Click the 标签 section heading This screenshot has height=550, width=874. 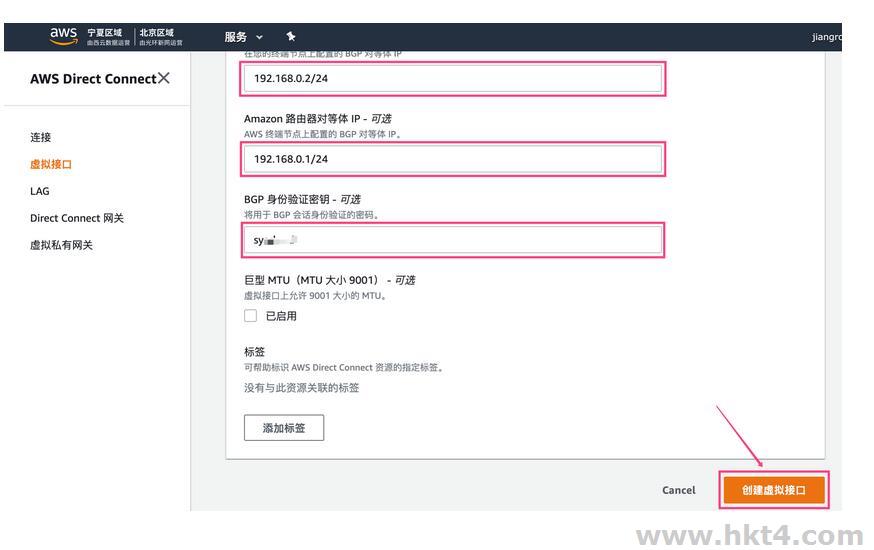[x=254, y=352]
